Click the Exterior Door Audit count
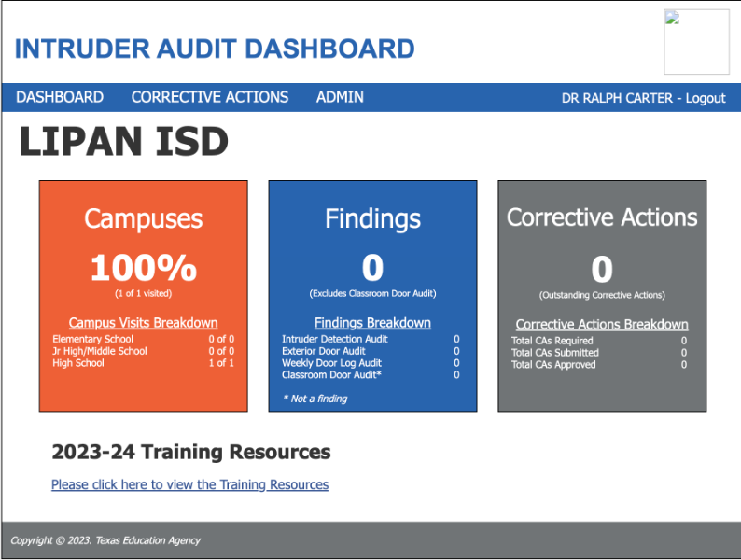Screen dimensions: 741x560 point(456,351)
